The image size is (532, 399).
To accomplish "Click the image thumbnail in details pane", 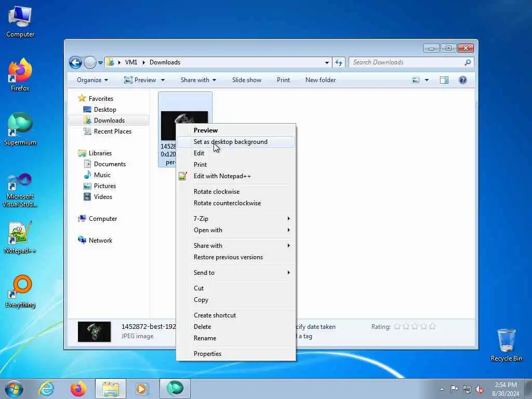I will [95, 332].
